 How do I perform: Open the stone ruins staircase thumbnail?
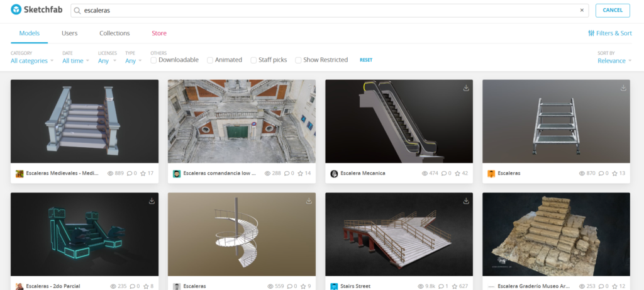click(556, 234)
